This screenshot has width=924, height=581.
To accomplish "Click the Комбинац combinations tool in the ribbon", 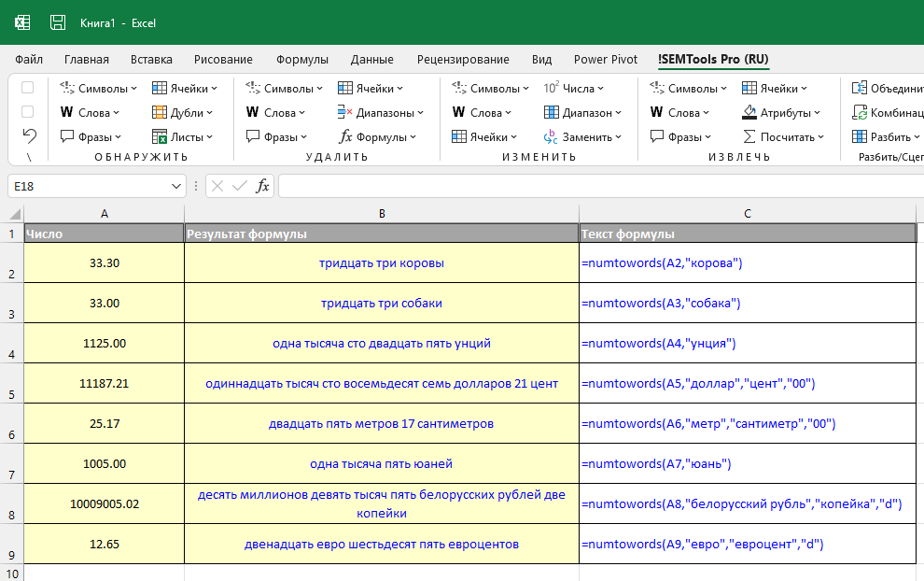I will coord(888,113).
